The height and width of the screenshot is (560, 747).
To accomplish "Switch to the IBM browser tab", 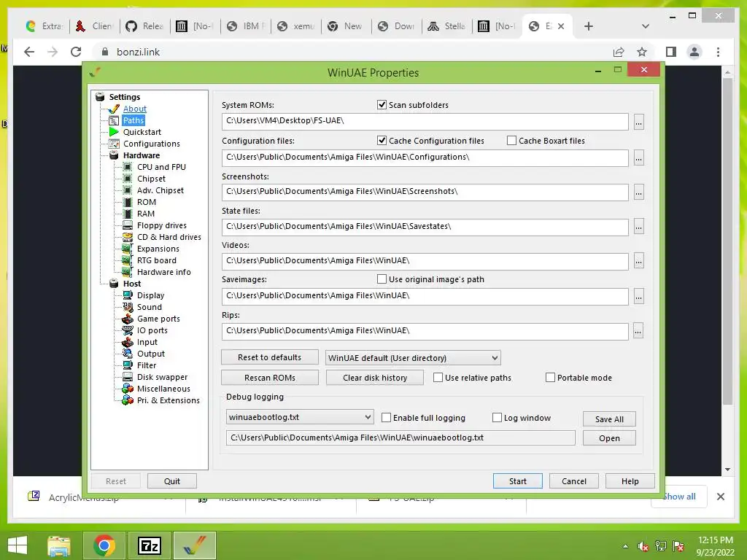I will click(x=245, y=26).
